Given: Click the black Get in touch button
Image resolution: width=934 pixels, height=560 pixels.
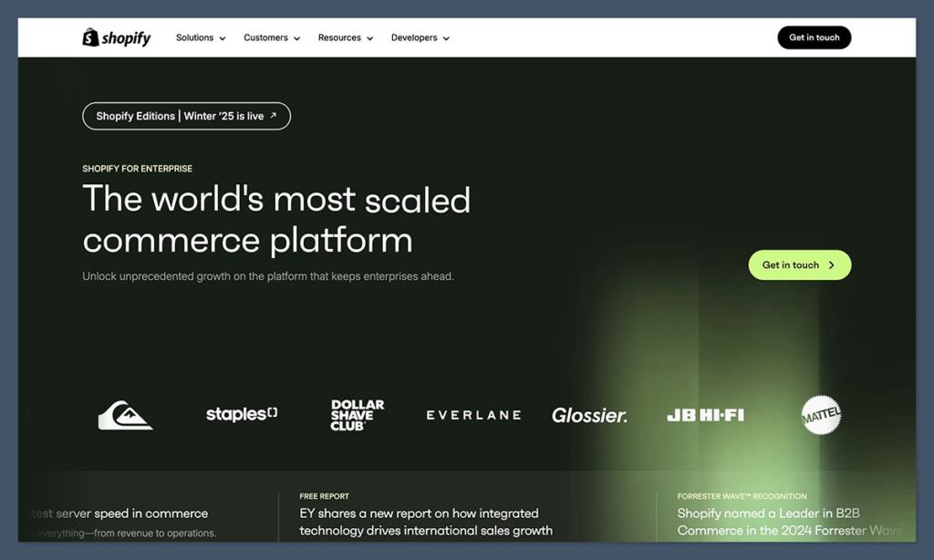Looking at the screenshot, I should (814, 37).
